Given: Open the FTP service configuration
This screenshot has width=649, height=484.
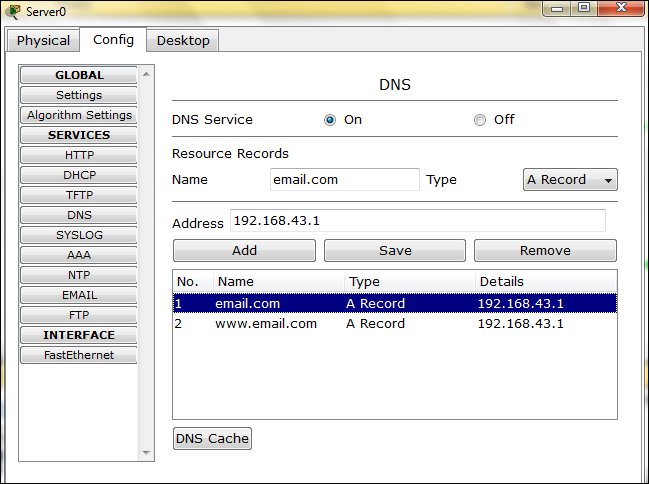Looking at the screenshot, I should [79, 315].
